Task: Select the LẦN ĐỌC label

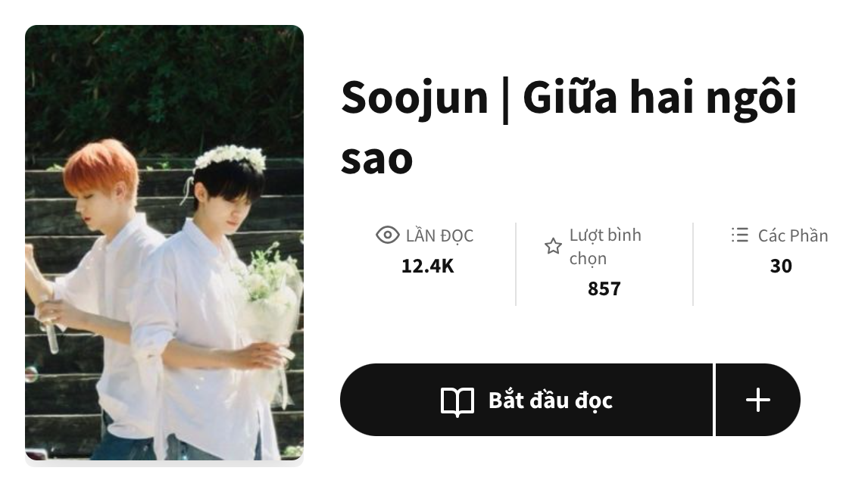Action: [x=439, y=235]
